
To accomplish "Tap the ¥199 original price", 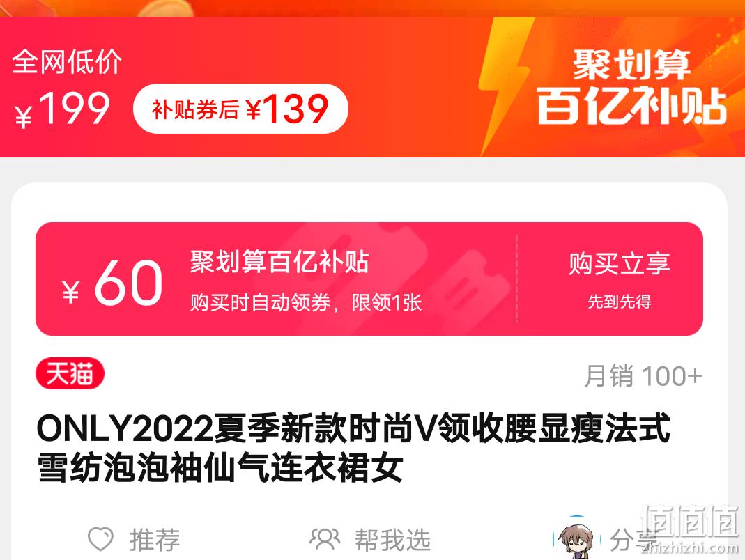I will click(x=62, y=109).
